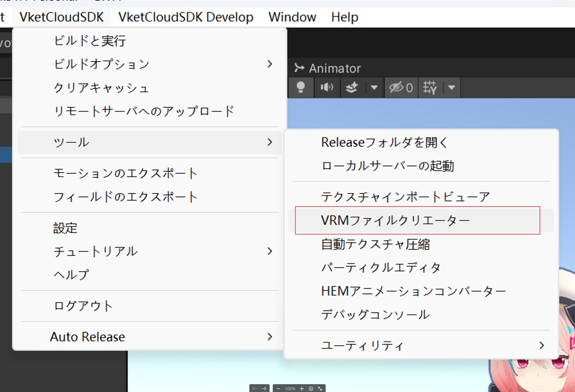Toggle scene lighting lightbulb icon
Image resolution: width=575 pixels, height=392 pixels.
tap(300, 87)
